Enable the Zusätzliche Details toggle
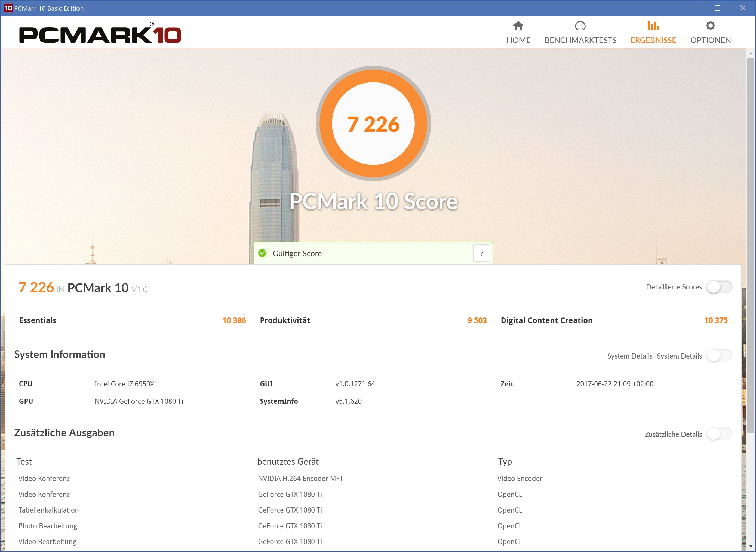The height and width of the screenshot is (552, 756). (x=719, y=434)
